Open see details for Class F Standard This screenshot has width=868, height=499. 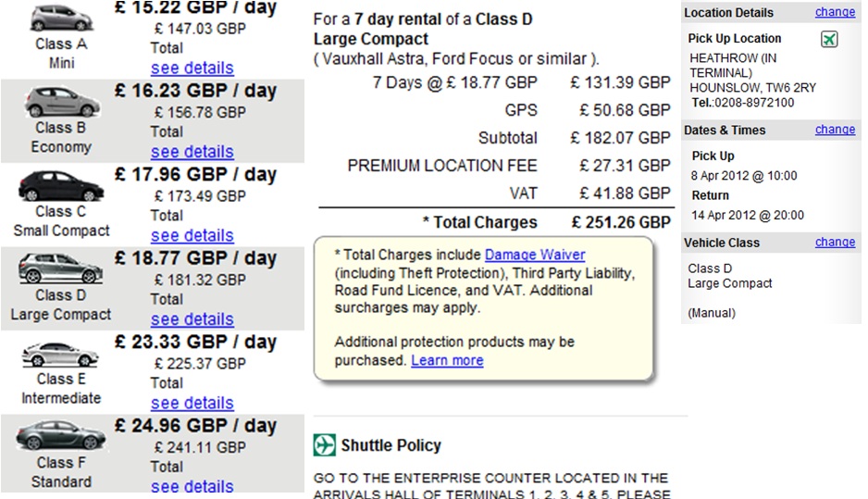tap(192, 486)
